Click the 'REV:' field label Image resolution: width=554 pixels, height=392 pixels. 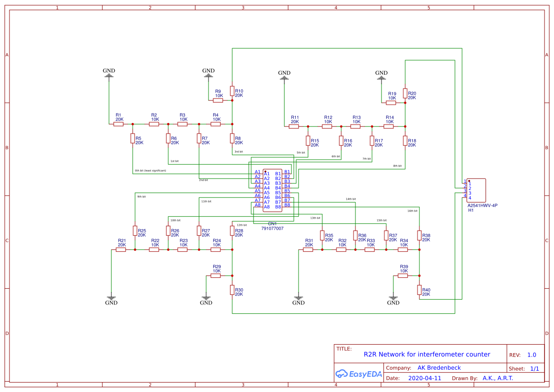coord(515,355)
